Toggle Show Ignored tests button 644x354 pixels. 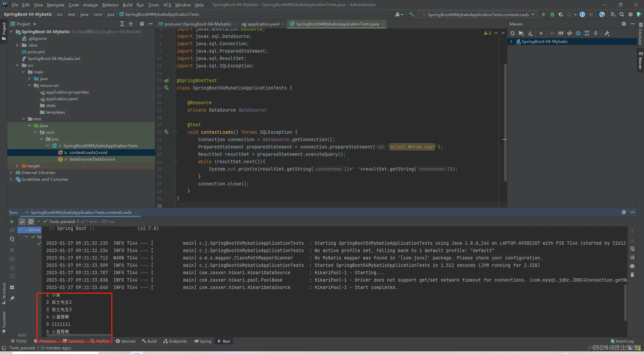tap(31, 222)
